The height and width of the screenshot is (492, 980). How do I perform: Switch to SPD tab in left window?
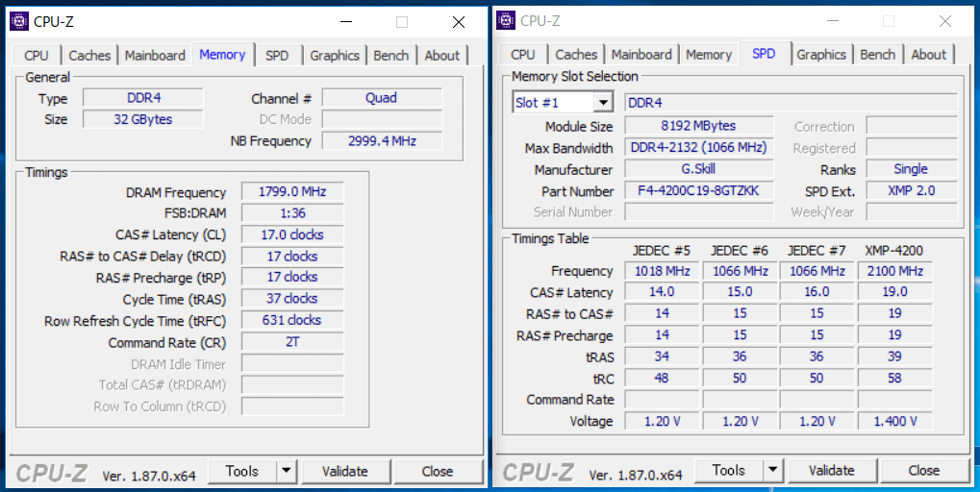tap(277, 56)
